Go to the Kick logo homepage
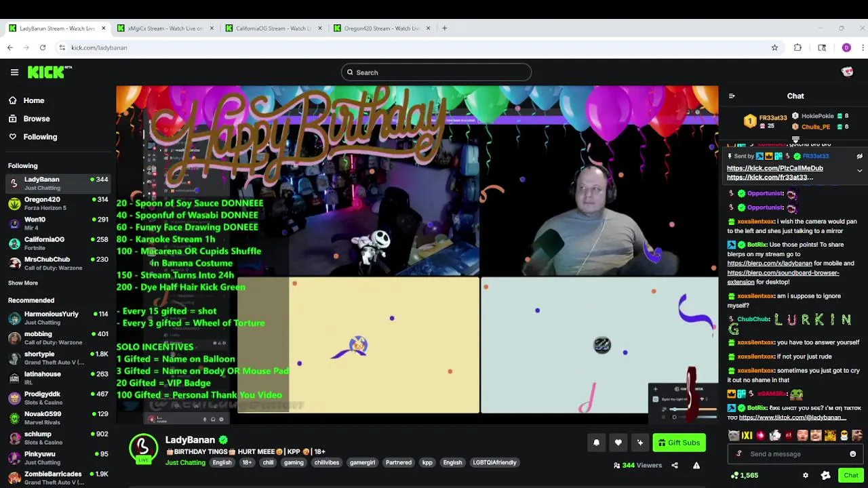The height and width of the screenshot is (488, 868). coord(50,72)
